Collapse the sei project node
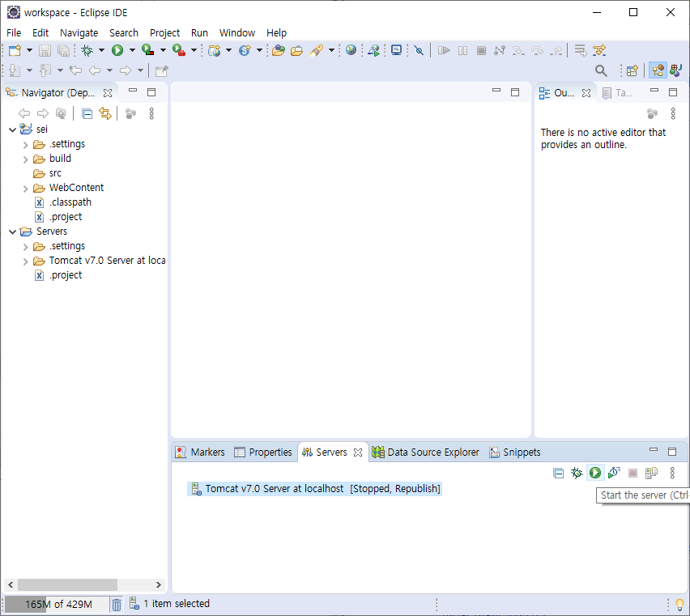The width and height of the screenshot is (690, 616). tap(13, 130)
